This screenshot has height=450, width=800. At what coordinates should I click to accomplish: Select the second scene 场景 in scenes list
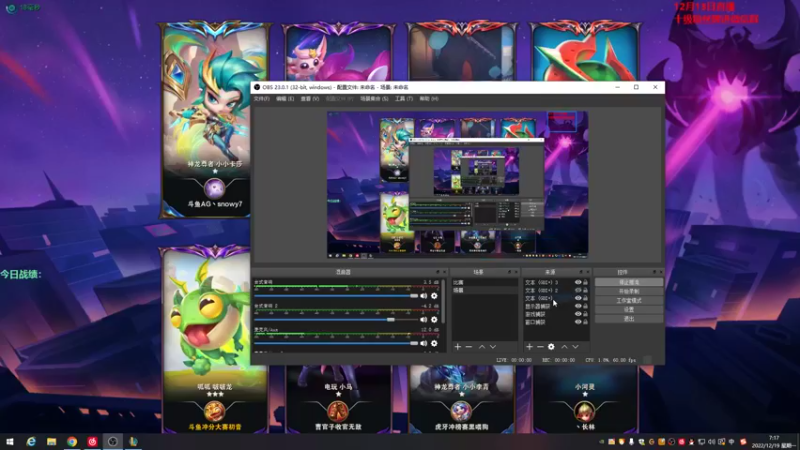485,290
